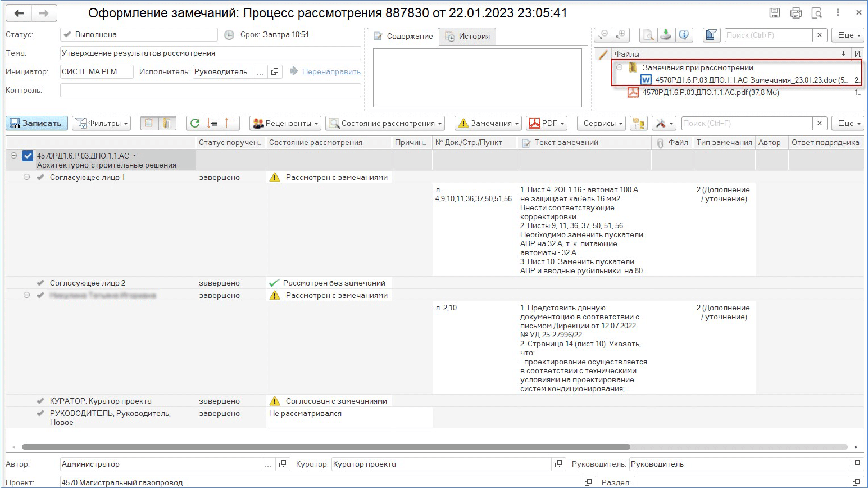Open the Рецензенты dropdown

285,123
